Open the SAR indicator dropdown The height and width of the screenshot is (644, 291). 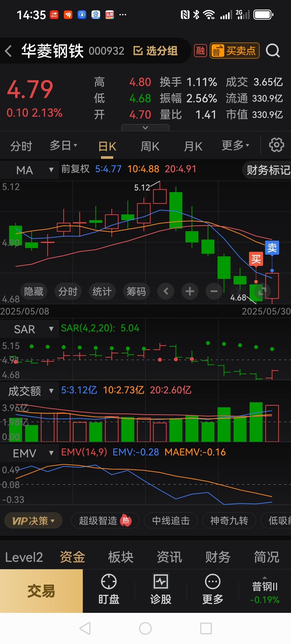30,329
